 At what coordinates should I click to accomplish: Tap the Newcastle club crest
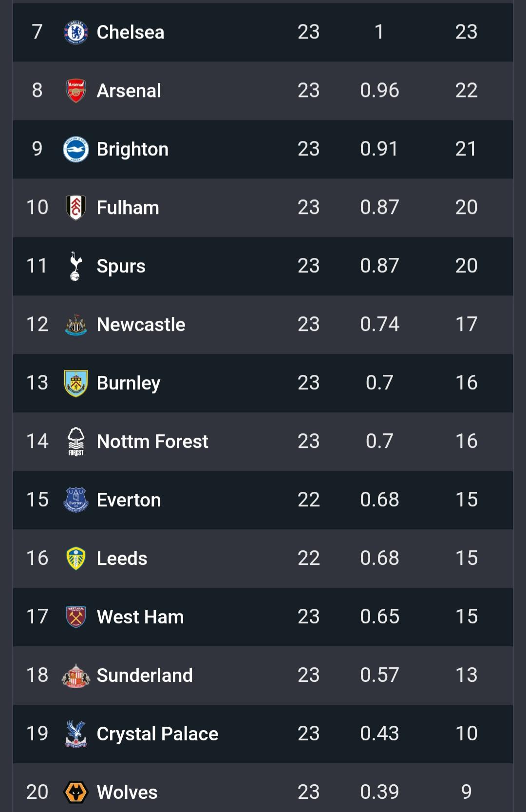76,325
